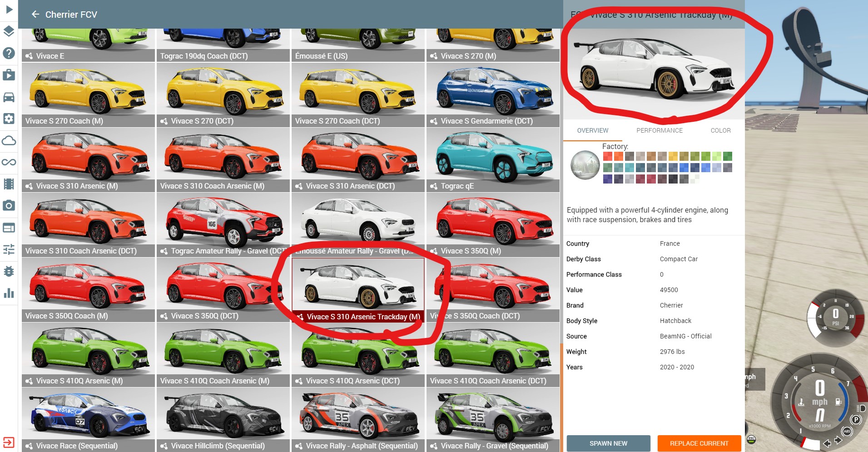The width and height of the screenshot is (868, 452).
Task: Click the large white Vivace preview image
Action: coord(654,74)
